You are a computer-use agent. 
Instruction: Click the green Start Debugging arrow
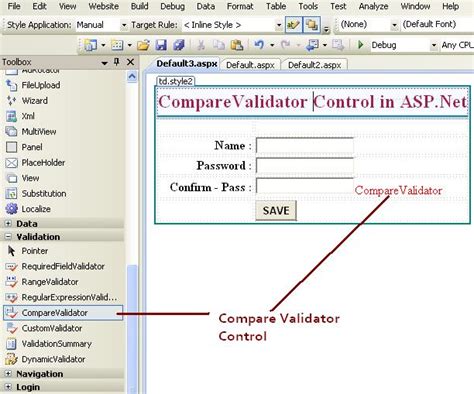tap(360, 45)
